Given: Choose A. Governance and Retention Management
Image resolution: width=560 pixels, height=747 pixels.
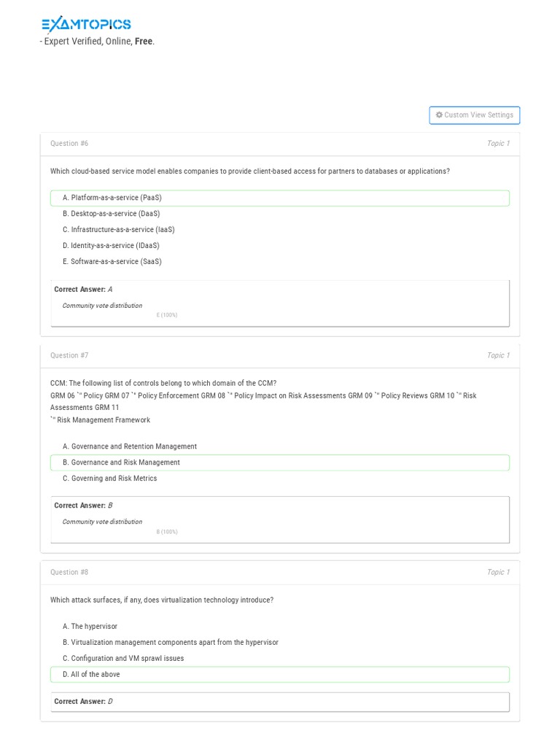Looking at the screenshot, I should [130, 446].
